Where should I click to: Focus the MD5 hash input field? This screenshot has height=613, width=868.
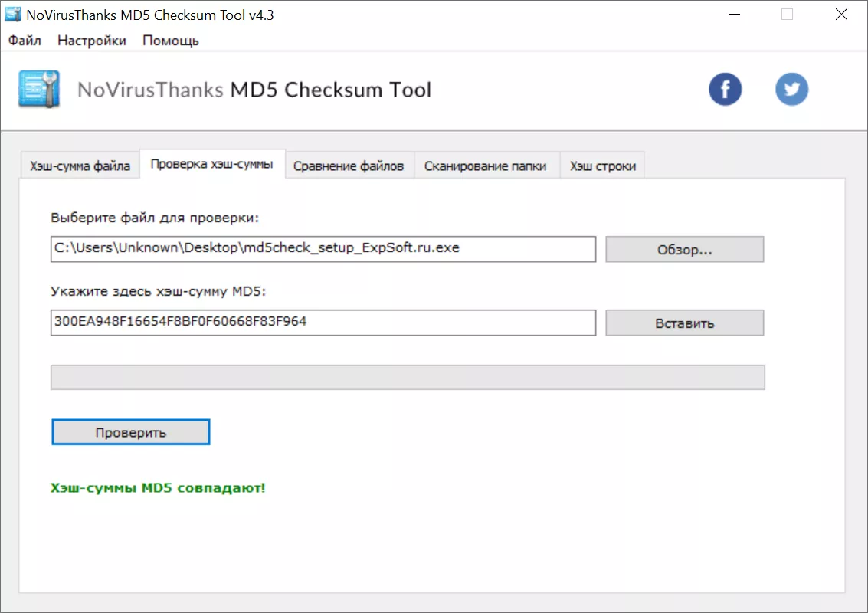[x=323, y=323]
